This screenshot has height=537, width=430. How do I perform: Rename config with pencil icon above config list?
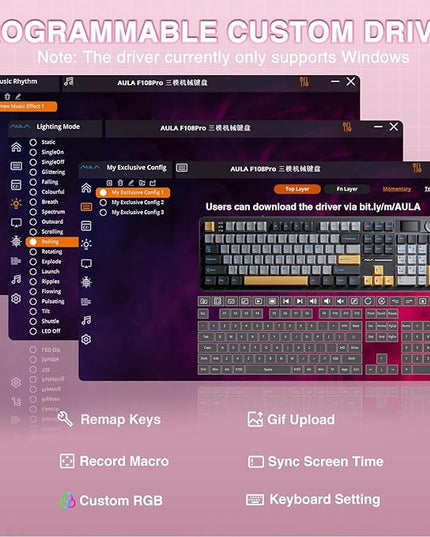pos(131,183)
